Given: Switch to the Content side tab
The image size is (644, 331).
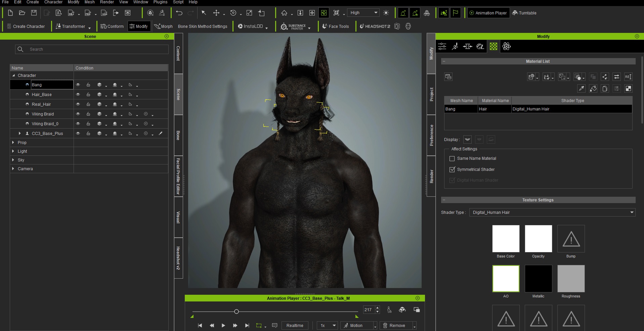Looking at the screenshot, I should tap(178, 53).
